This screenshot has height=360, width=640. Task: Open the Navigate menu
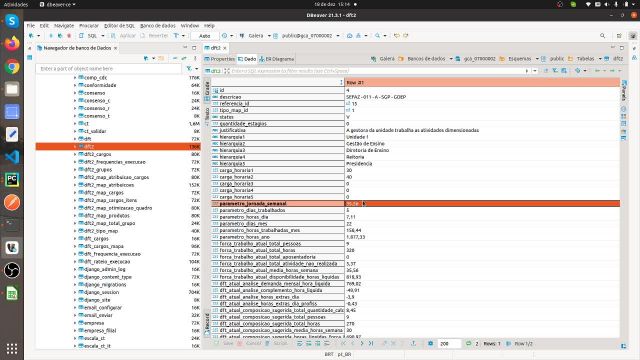coord(64,25)
